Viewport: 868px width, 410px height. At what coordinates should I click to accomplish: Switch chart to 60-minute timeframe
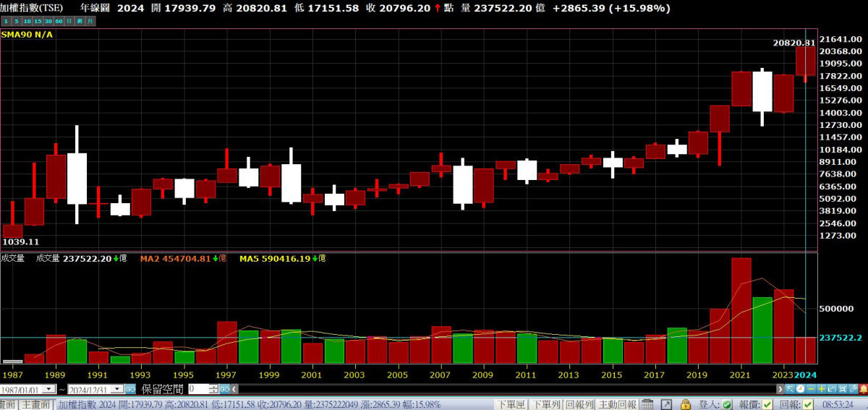[59, 22]
